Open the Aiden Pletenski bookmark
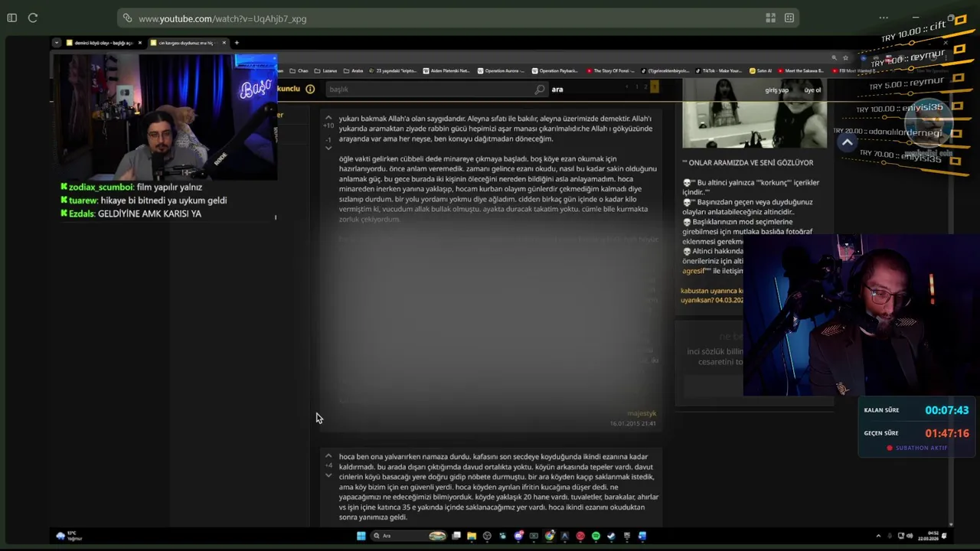The width and height of the screenshot is (980, 551). tap(446, 70)
